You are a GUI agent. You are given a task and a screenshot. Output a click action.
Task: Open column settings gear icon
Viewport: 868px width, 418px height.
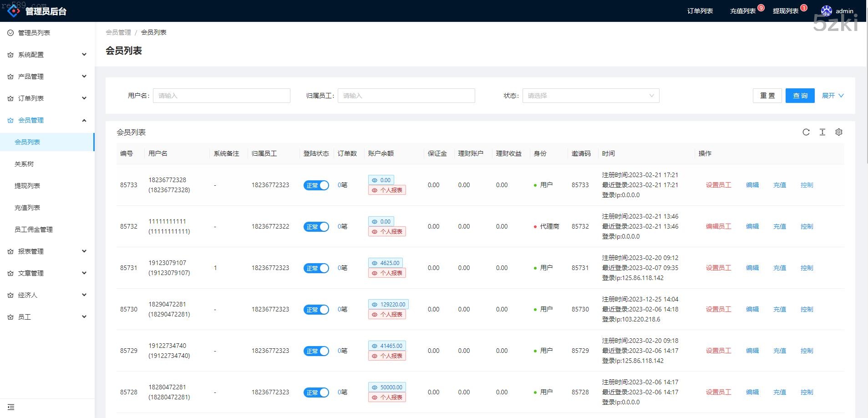click(x=838, y=132)
